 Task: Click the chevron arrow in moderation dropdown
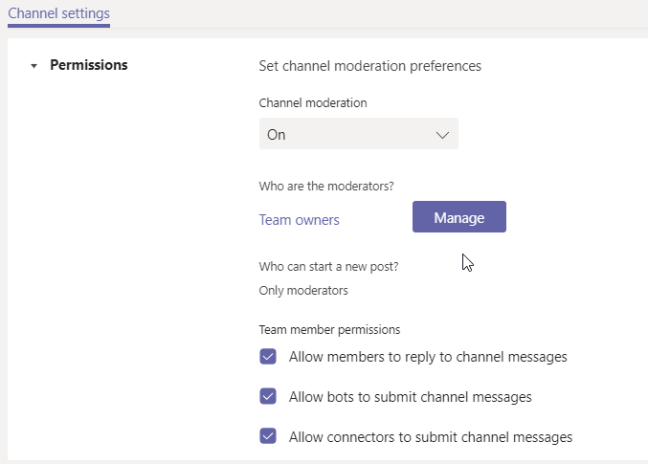pyautogui.click(x=443, y=135)
